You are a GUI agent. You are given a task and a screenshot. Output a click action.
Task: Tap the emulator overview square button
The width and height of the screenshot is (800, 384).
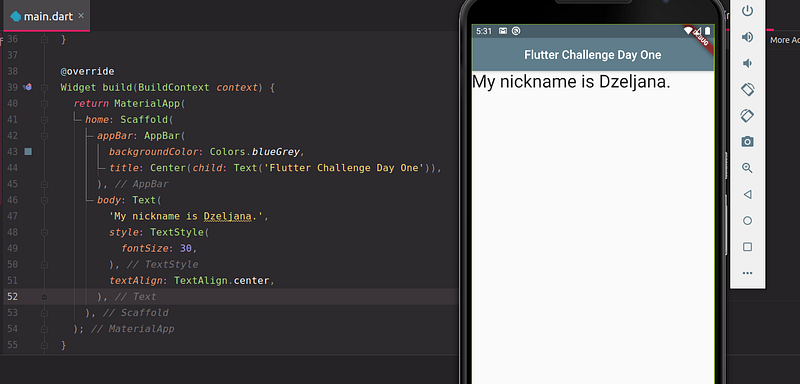click(747, 247)
